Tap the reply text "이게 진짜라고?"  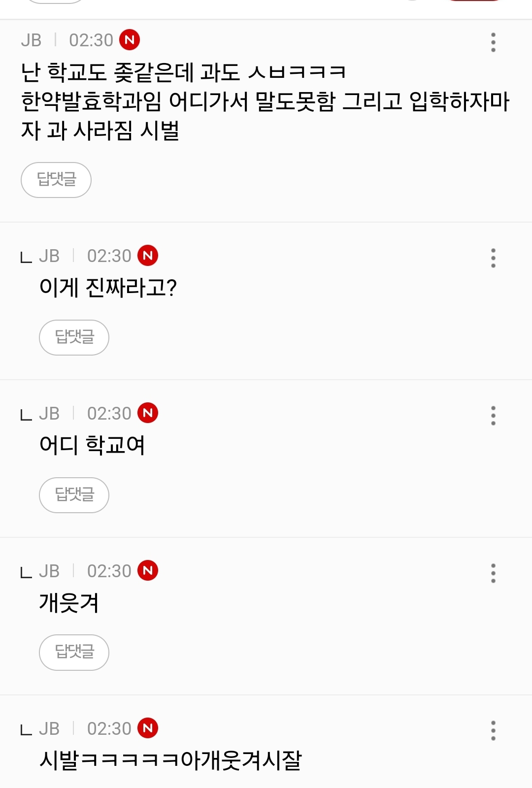tap(108, 288)
